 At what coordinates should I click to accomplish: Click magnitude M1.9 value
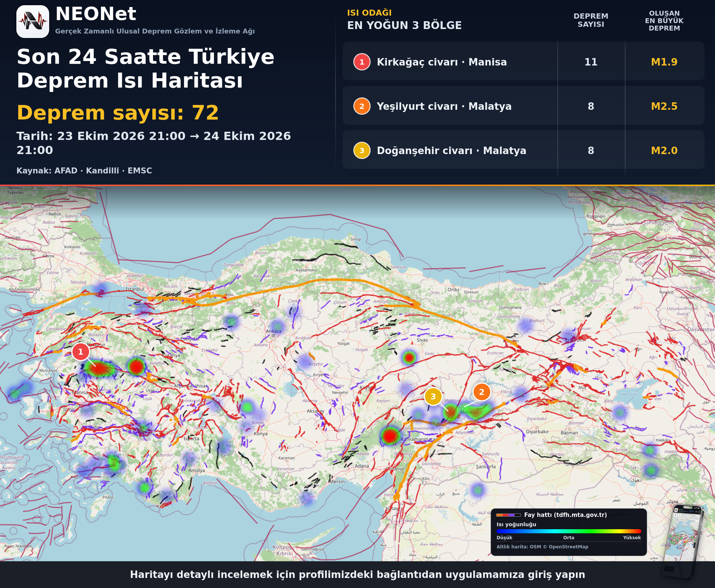click(664, 62)
